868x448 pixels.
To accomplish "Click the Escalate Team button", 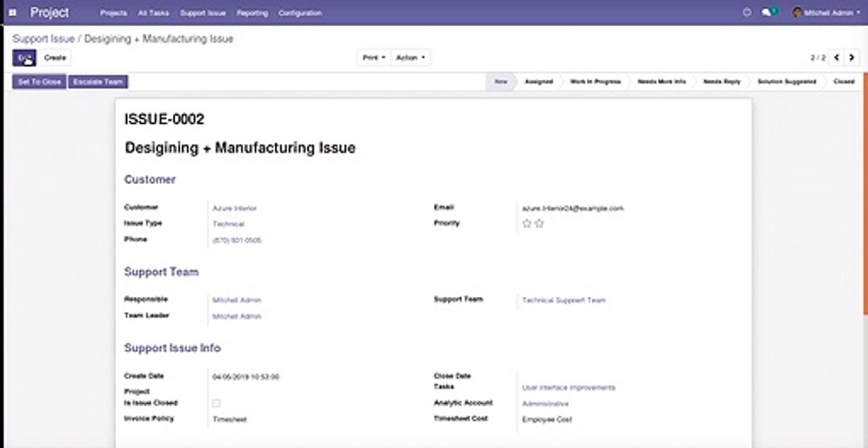I will click(98, 82).
